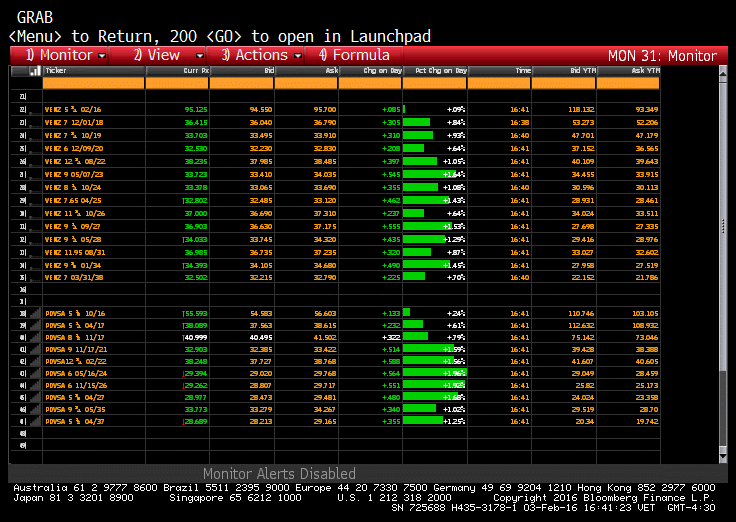Click the bid value 94.550
The image size is (736, 522).
261,109
